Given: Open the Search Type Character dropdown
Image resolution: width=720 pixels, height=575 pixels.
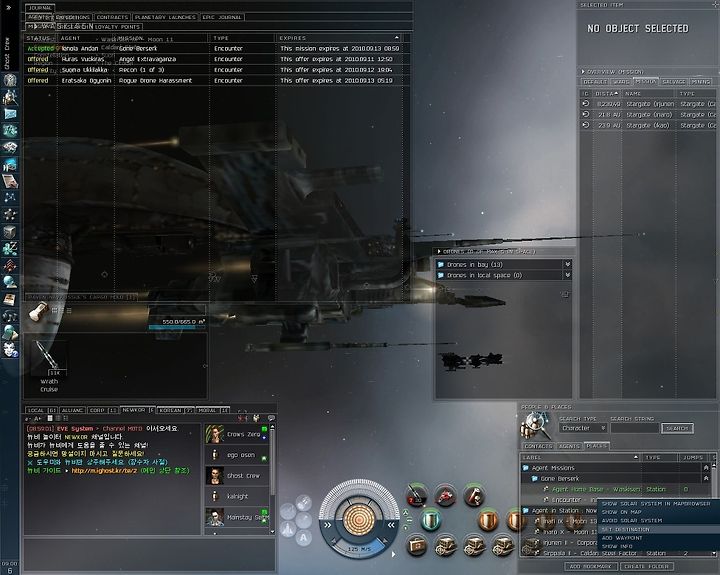Looking at the screenshot, I should (583, 428).
